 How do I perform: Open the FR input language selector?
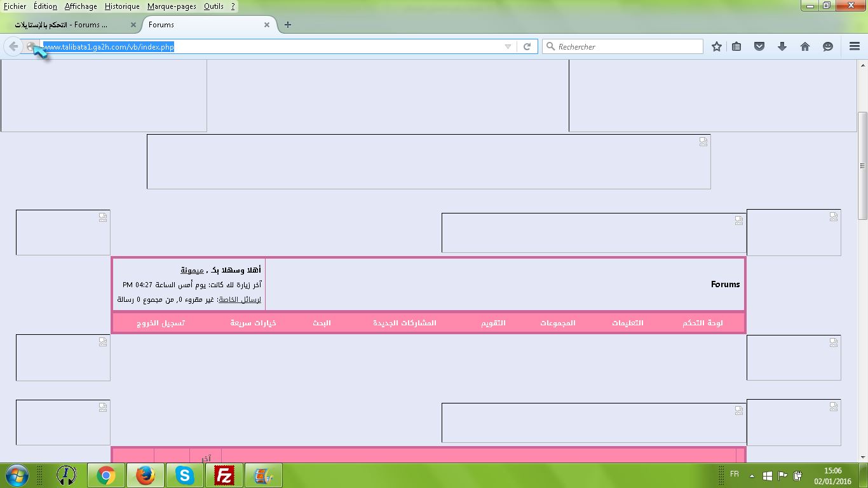point(735,474)
